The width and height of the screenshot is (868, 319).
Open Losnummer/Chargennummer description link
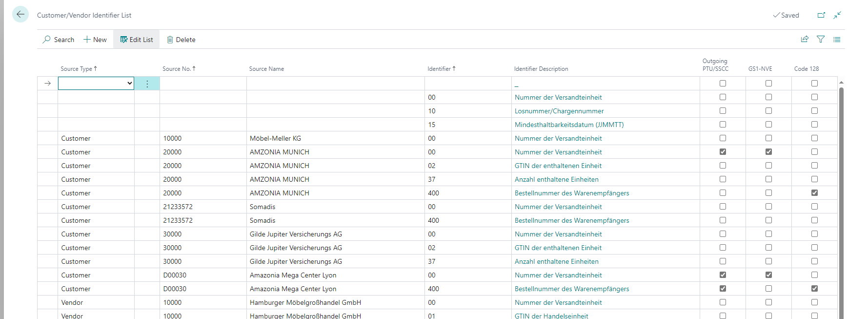tap(559, 111)
